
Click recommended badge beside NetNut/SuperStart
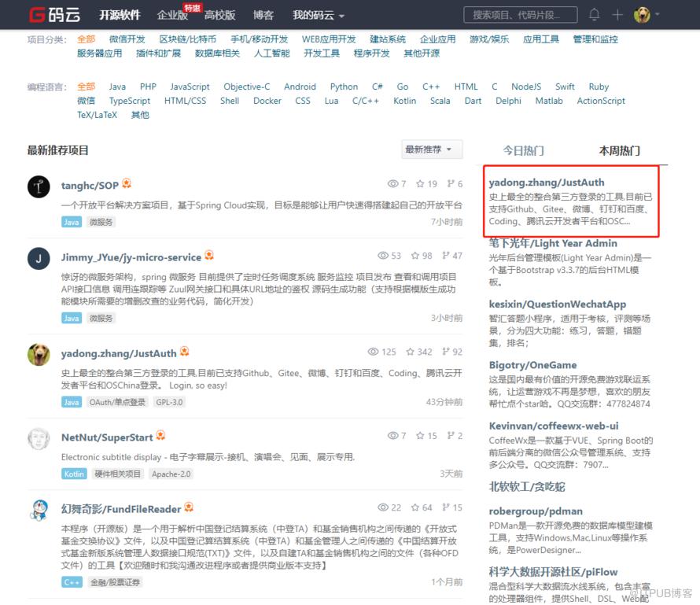point(160,435)
